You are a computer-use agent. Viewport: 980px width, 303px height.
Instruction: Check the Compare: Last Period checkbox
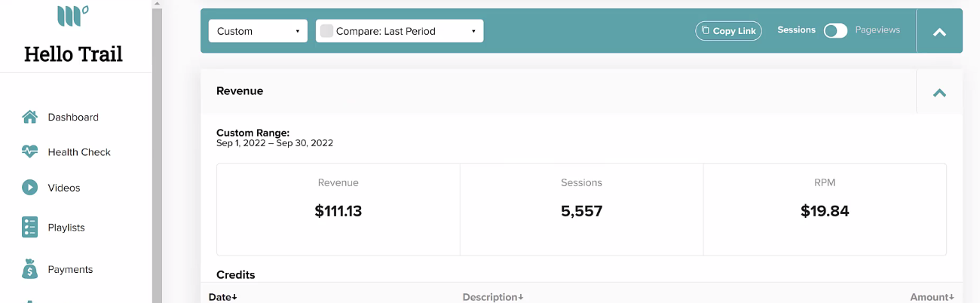tap(326, 31)
